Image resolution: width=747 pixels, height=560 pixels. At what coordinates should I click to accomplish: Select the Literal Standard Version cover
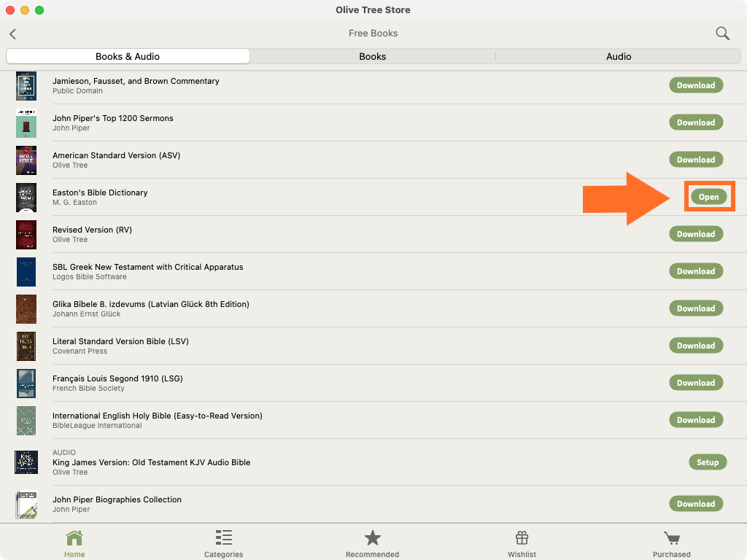[26, 346]
